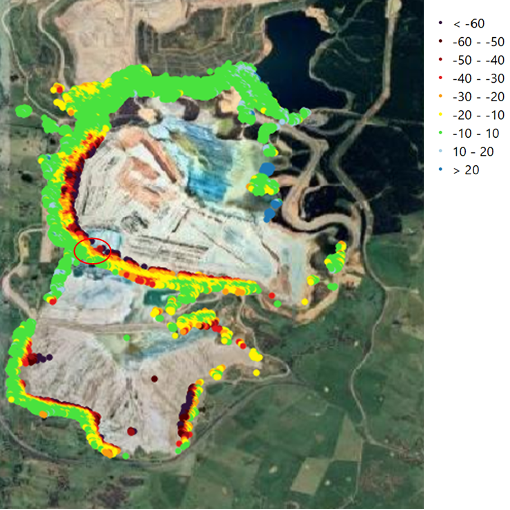Image resolution: width=510 pixels, height=510 pixels.
Task: Select the orange dot beside '-30 - -20'
Action: tap(441, 96)
